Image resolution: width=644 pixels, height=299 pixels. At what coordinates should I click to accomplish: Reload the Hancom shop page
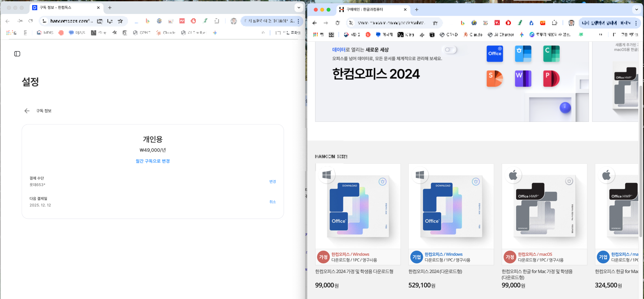[x=337, y=23]
